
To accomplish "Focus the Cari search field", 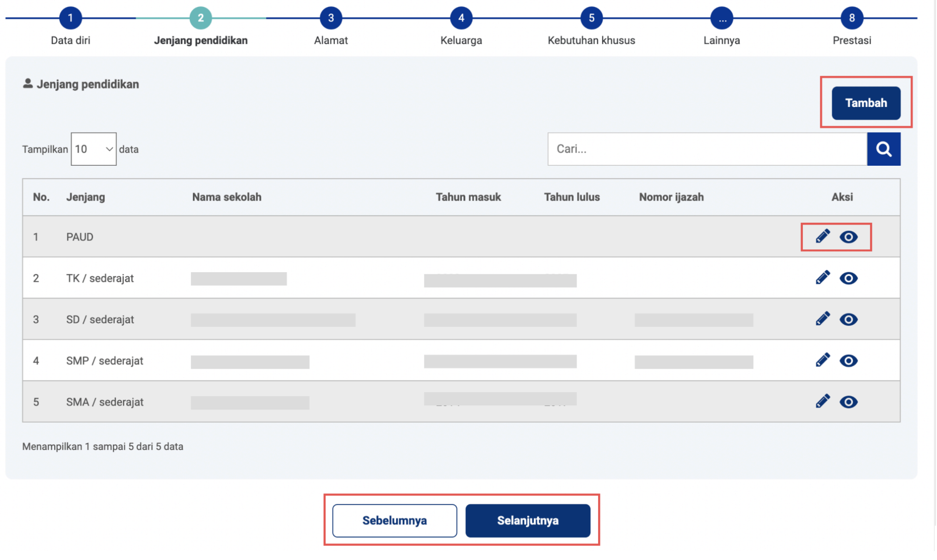I will [x=707, y=149].
